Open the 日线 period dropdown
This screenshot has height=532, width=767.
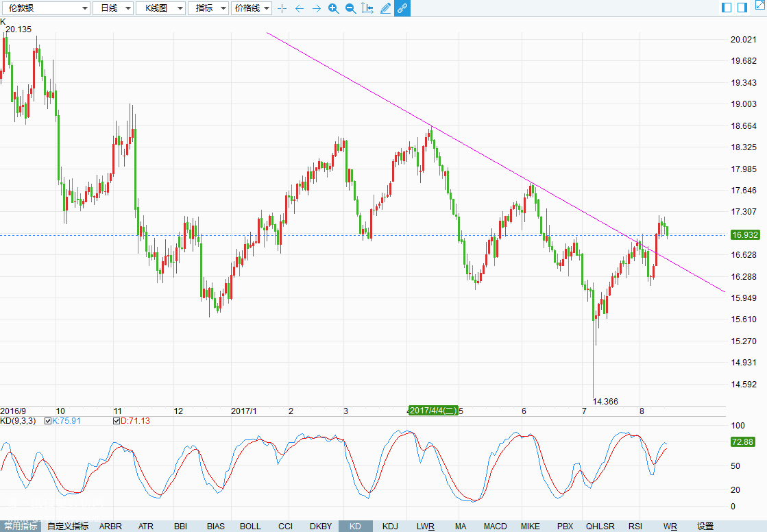click(x=113, y=8)
